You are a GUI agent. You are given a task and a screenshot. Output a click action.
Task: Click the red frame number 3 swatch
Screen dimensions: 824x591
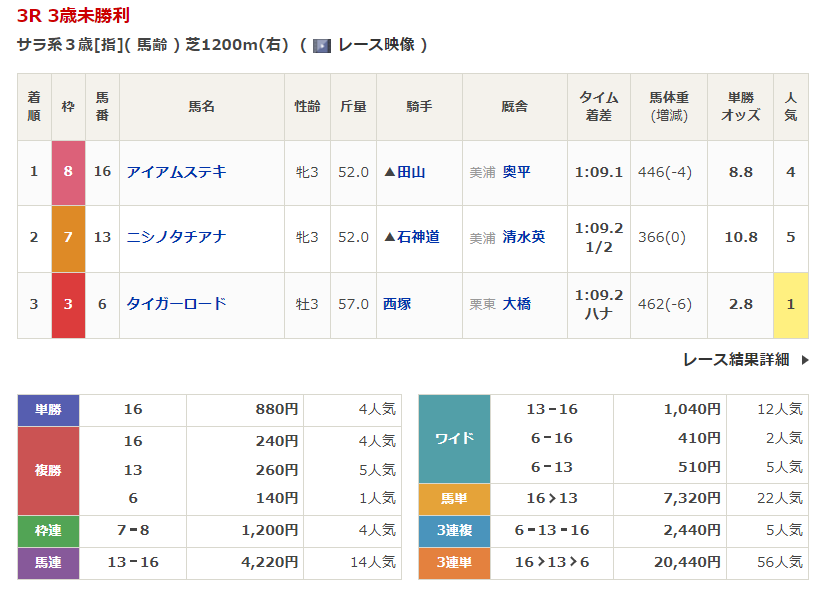tap(68, 303)
